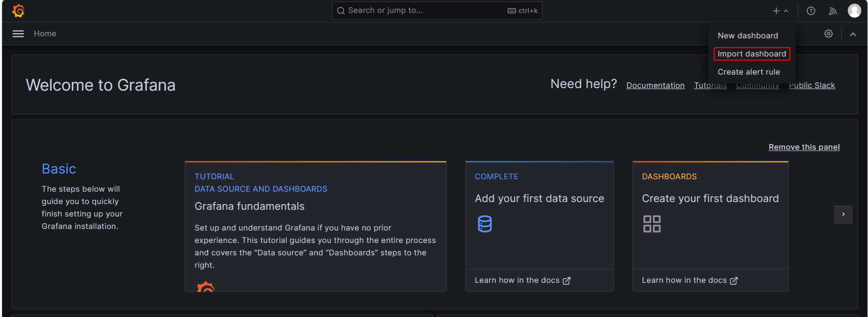The height and width of the screenshot is (317, 868).
Task: Open the Tutorials help link
Action: click(710, 85)
